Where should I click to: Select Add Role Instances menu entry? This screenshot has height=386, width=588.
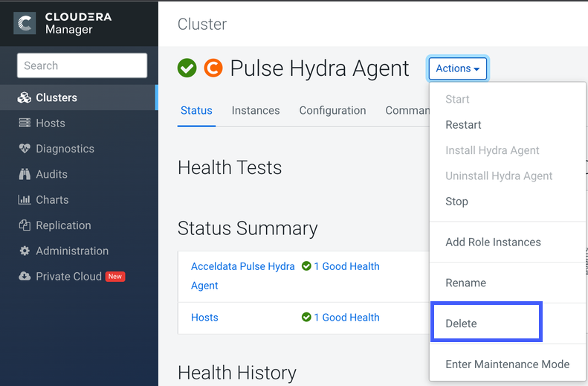(x=508, y=242)
